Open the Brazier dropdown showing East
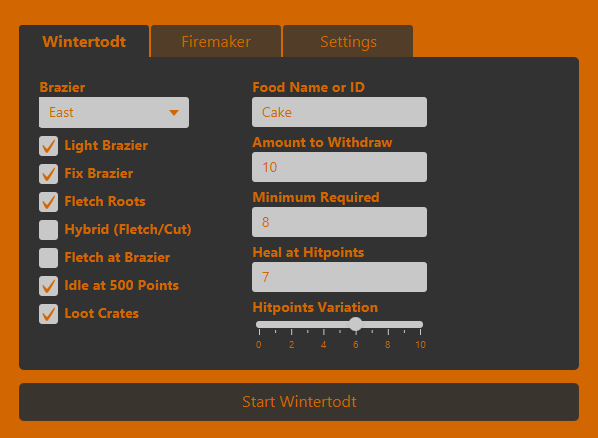The width and height of the screenshot is (598, 438). (x=114, y=113)
